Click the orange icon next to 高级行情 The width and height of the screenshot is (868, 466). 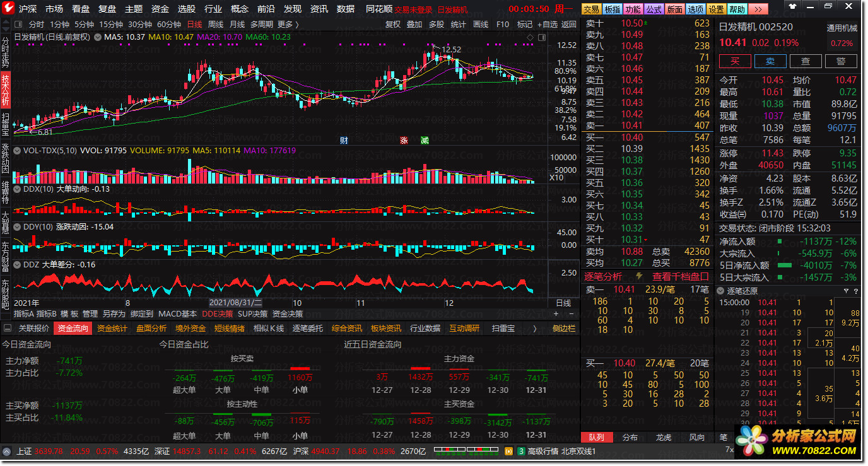coord(508,451)
